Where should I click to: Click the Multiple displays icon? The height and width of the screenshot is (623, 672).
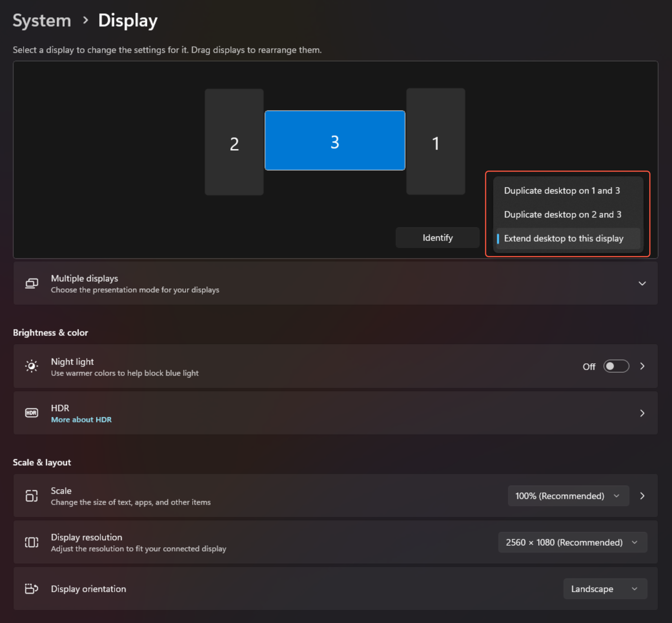click(31, 283)
